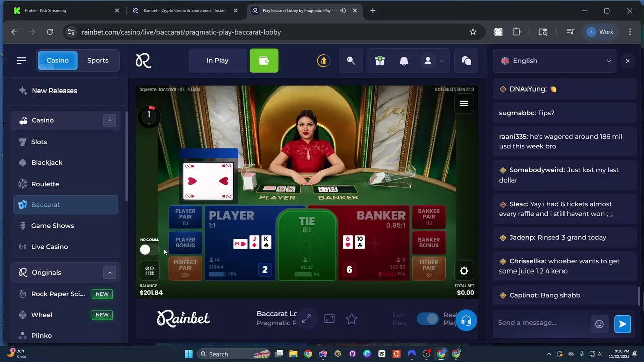Collapse the Originals sidebar section
Image resolution: width=644 pixels, height=362 pixels.
pos(110,273)
